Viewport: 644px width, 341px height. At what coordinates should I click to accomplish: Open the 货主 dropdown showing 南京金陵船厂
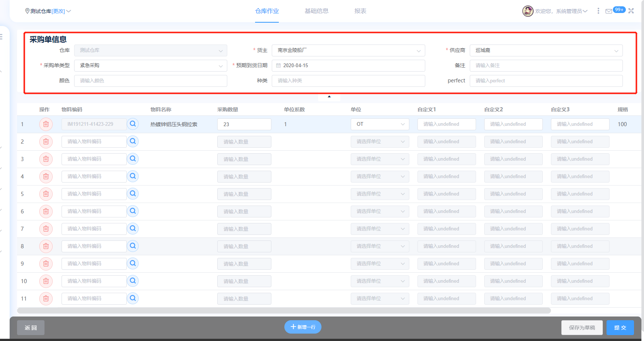pos(348,50)
